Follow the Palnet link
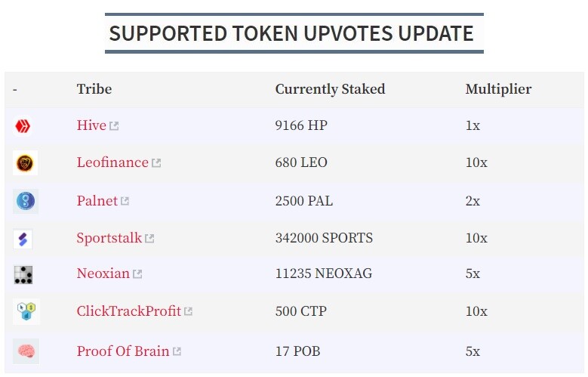The width and height of the screenshot is (588, 377). pos(97,200)
